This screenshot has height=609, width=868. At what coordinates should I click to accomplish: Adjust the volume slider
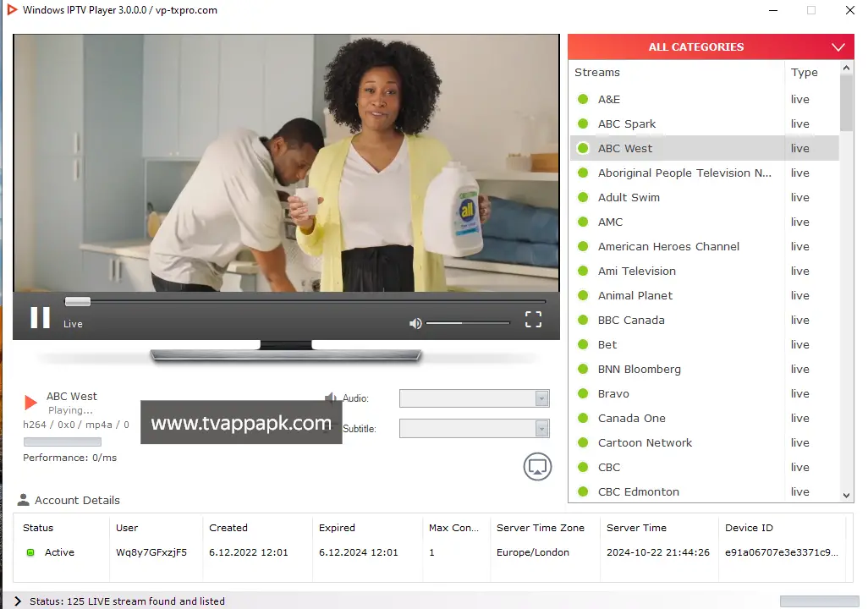468,323
